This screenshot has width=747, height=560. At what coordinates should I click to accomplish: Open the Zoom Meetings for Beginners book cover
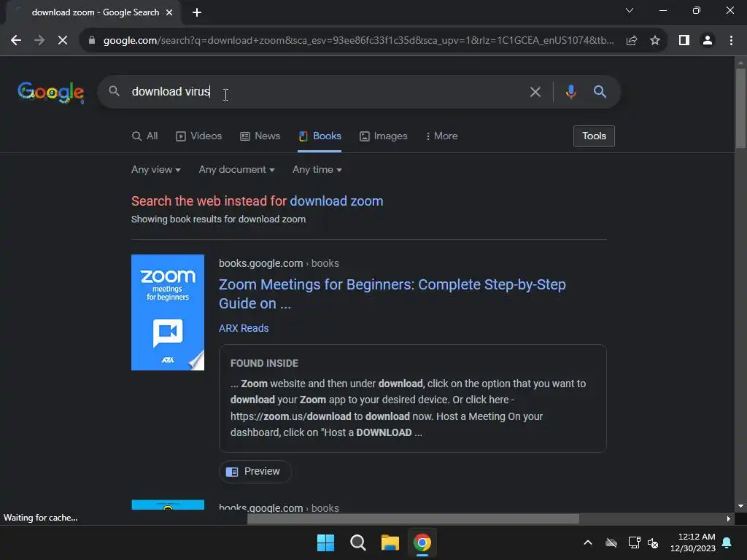(x=168, y=312)
